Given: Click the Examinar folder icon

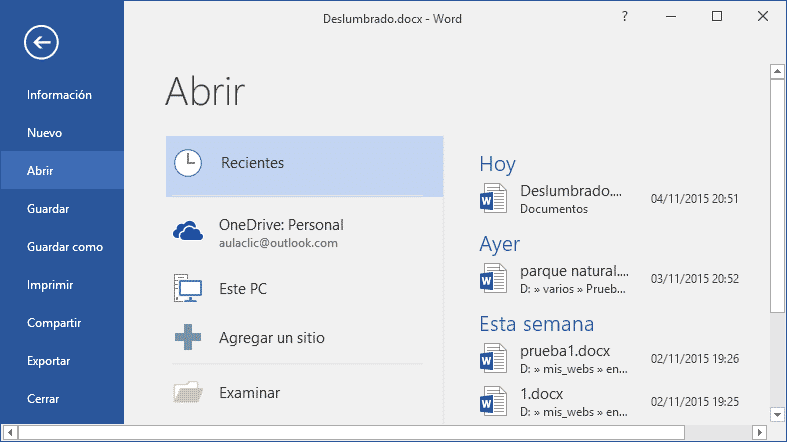Looking at the screenshot, I should click(188, 393).
